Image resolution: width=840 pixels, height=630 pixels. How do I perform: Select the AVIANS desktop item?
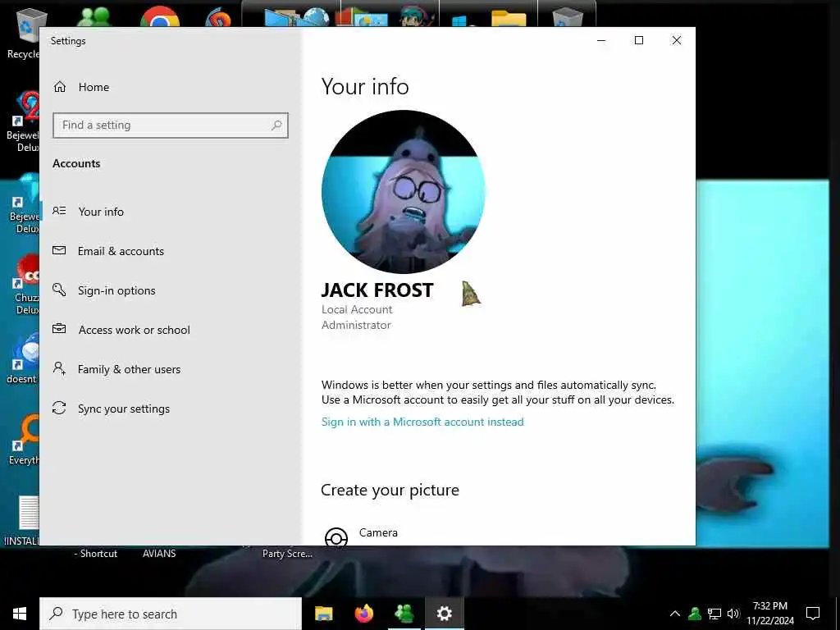159,554
